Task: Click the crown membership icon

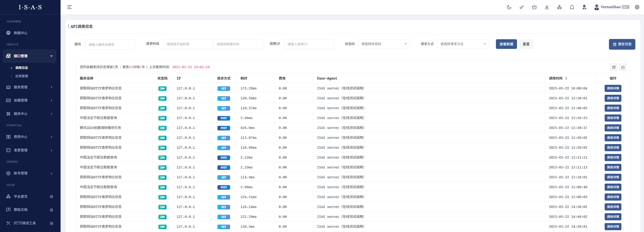Action: (534, 7)
